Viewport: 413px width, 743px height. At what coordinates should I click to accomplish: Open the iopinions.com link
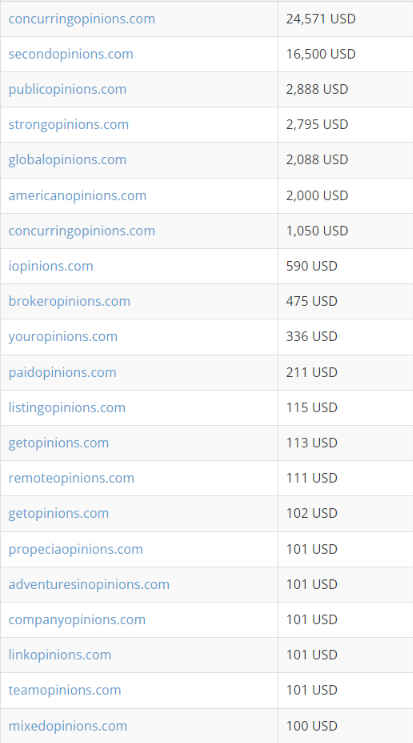point(51,266)
